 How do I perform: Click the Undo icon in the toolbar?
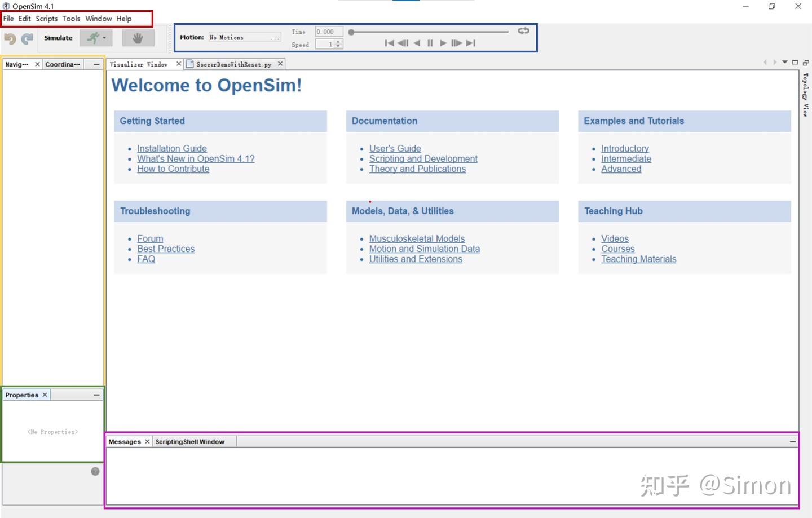click(x=10, y=38)
